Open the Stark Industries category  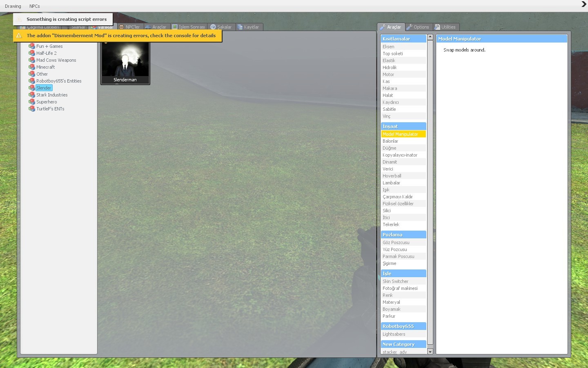52,95
